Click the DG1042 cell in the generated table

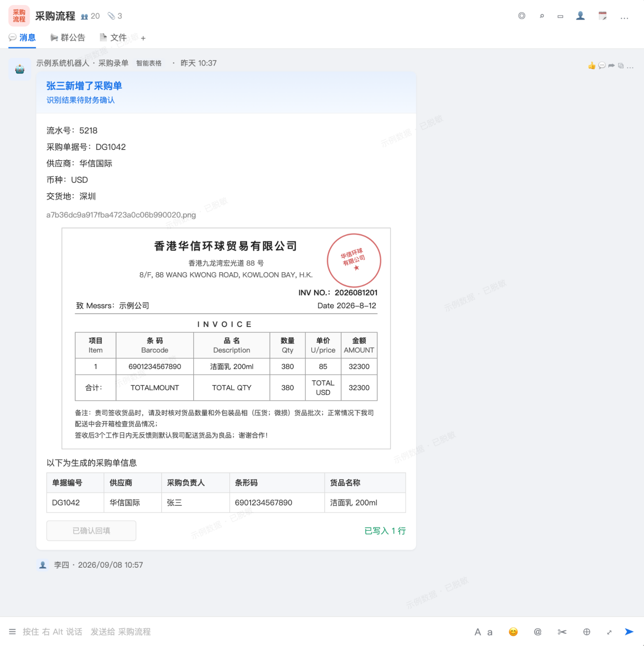[75, 503]
